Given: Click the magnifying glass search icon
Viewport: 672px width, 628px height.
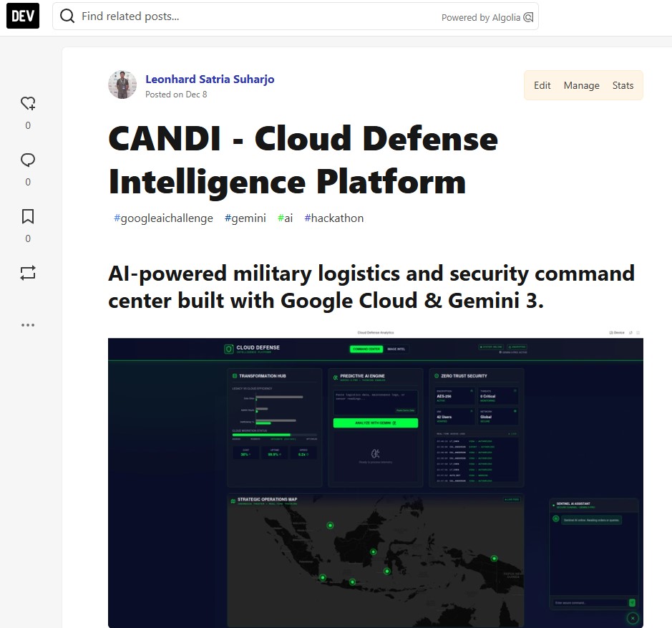Looking at the screenshot, I should tap(67, 16).
